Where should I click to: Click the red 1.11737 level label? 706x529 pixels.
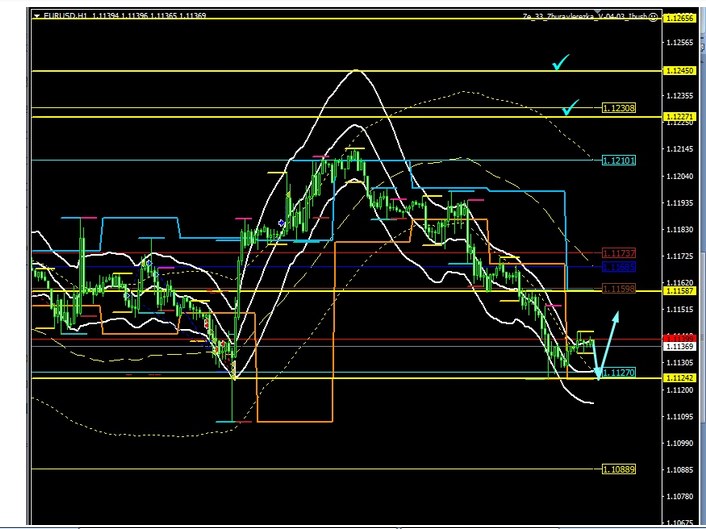pyautogui.click(x=619, y=254)
